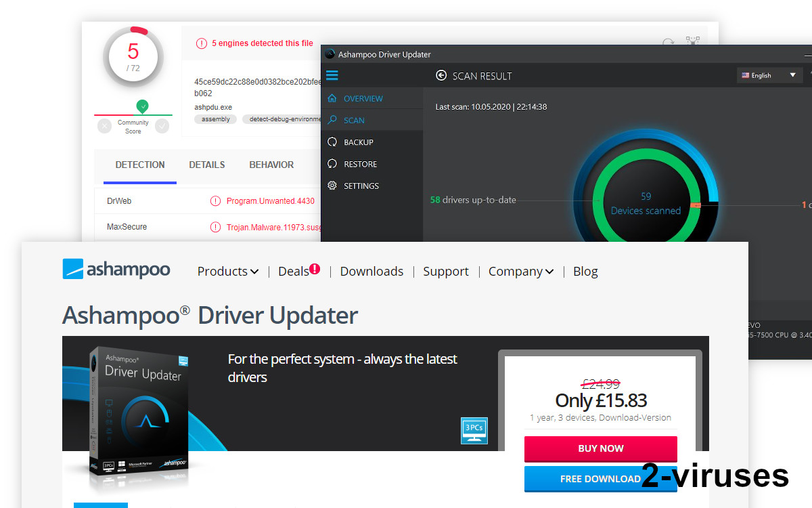Select the file name ashpdu.exe
Image resolution: width=812 pixels, height=508 pixels.
click(x=213, y=107)
